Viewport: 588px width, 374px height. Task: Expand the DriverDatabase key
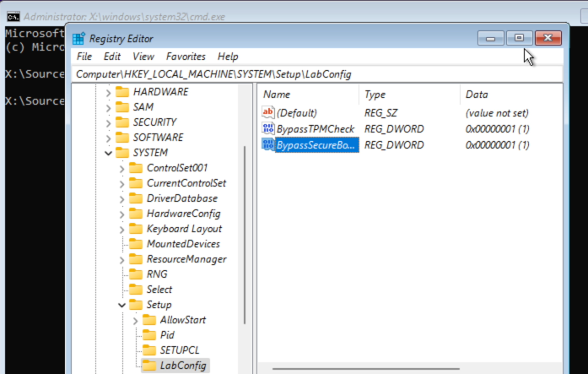[x=121, y=198]
